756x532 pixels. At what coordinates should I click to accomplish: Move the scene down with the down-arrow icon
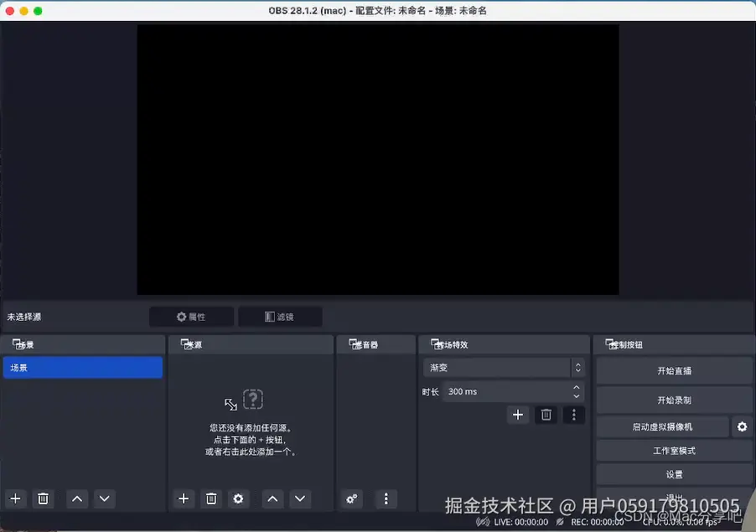click(104, 498)
